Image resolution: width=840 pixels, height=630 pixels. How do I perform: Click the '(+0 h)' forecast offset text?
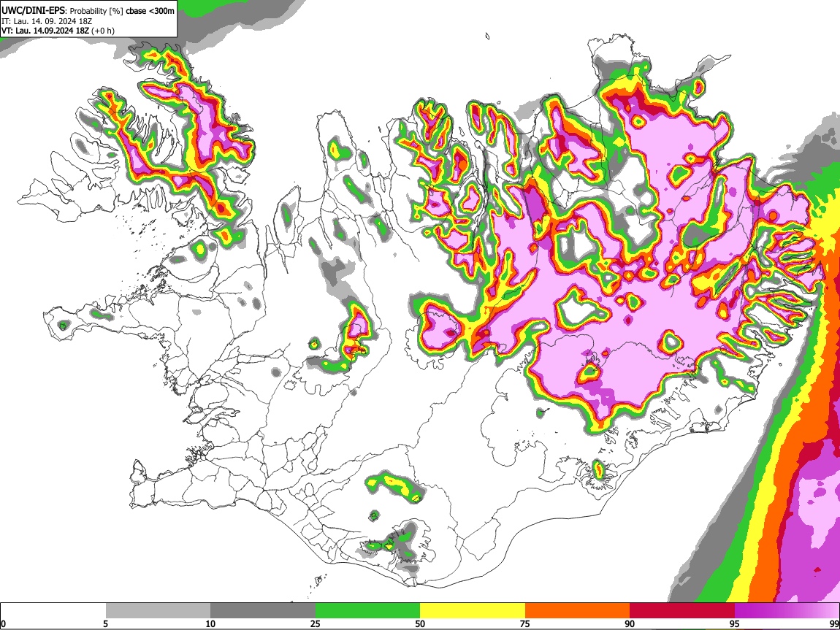[x=103, y=31]
